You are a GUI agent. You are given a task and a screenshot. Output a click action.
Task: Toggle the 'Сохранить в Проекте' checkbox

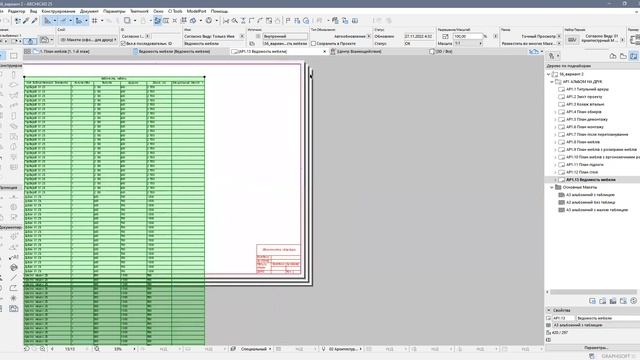(x=313, y=43)
